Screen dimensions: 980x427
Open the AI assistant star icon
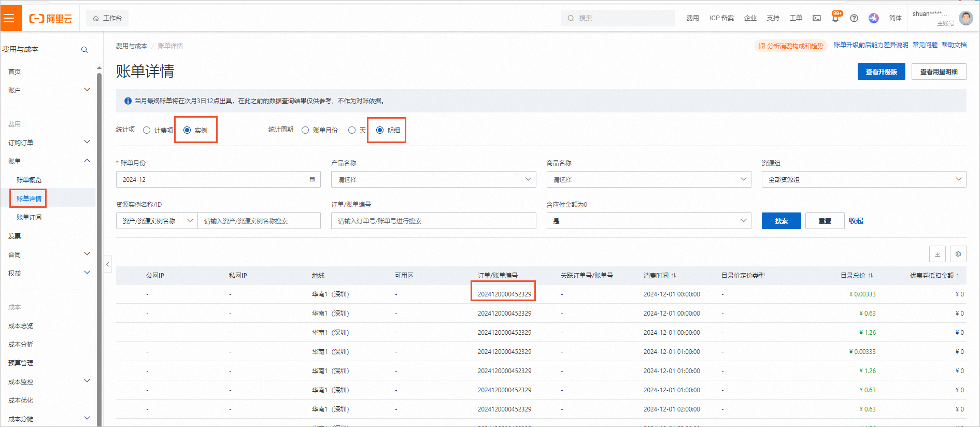pos(874,18)
